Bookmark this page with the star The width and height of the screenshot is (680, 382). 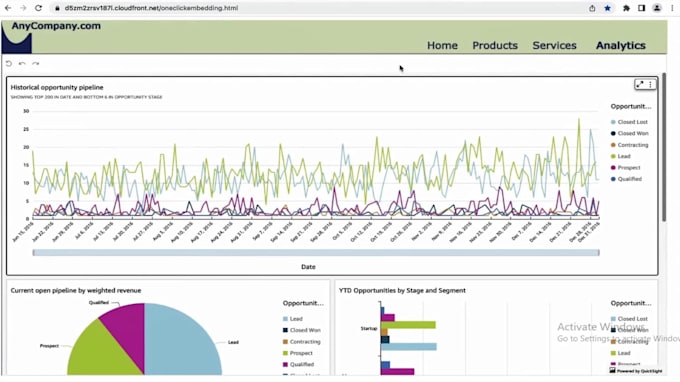pos(608,8)
